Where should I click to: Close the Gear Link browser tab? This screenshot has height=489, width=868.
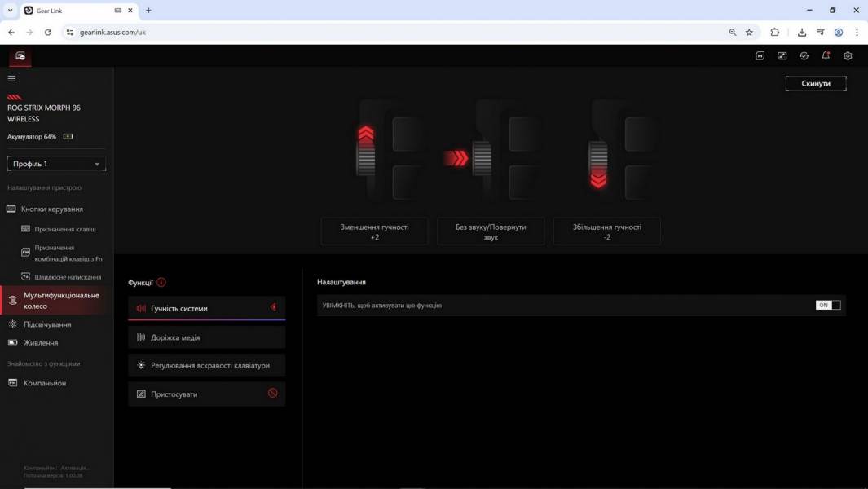coord(130,10)
